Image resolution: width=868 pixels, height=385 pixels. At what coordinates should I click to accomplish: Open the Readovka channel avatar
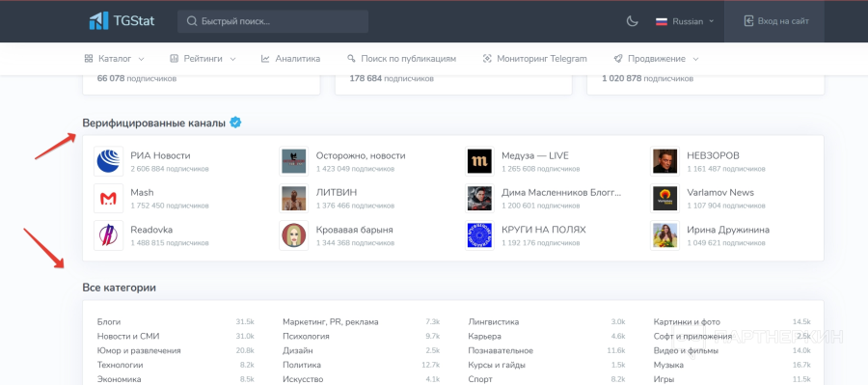coord(108,235)
